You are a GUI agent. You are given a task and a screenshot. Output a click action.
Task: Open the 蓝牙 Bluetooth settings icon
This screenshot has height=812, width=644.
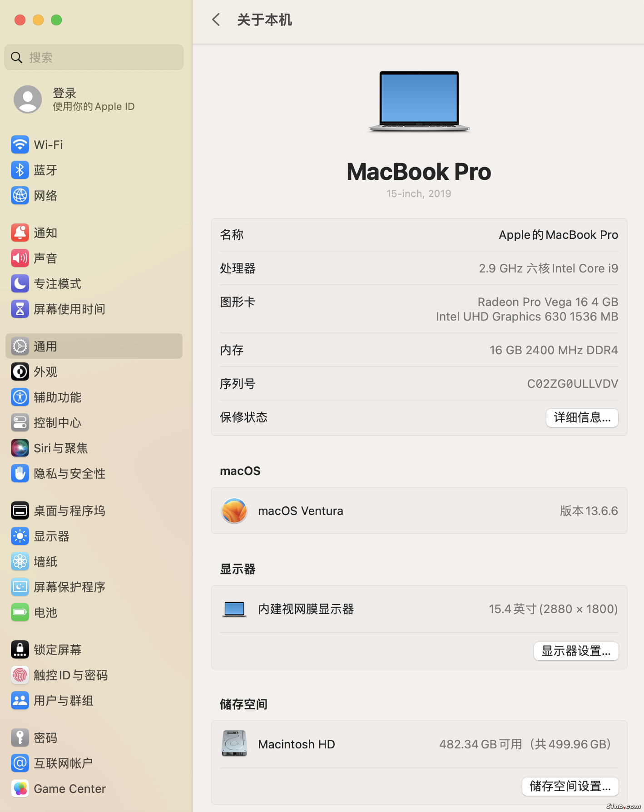[20, 170]
